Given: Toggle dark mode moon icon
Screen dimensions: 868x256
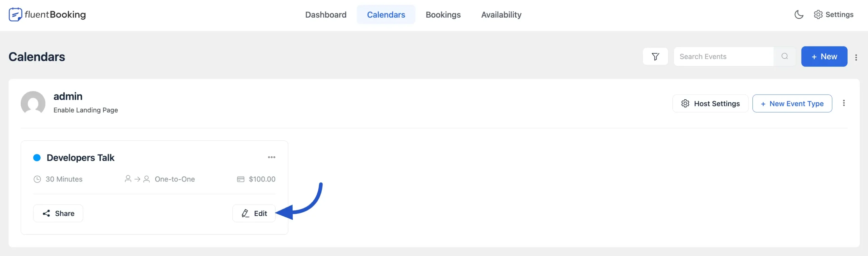Looking at the screenshot, I should [x=799, y=15].
